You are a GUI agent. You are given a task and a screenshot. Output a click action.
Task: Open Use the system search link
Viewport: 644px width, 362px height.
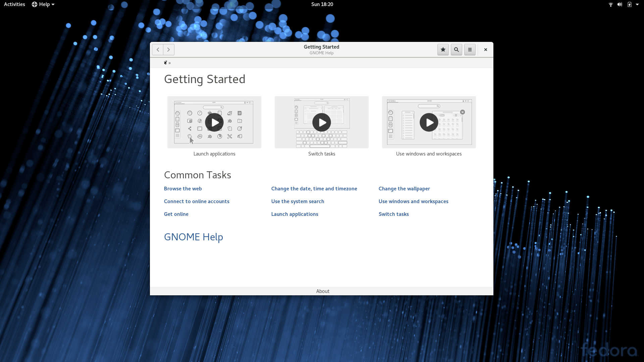click(298, 201)
